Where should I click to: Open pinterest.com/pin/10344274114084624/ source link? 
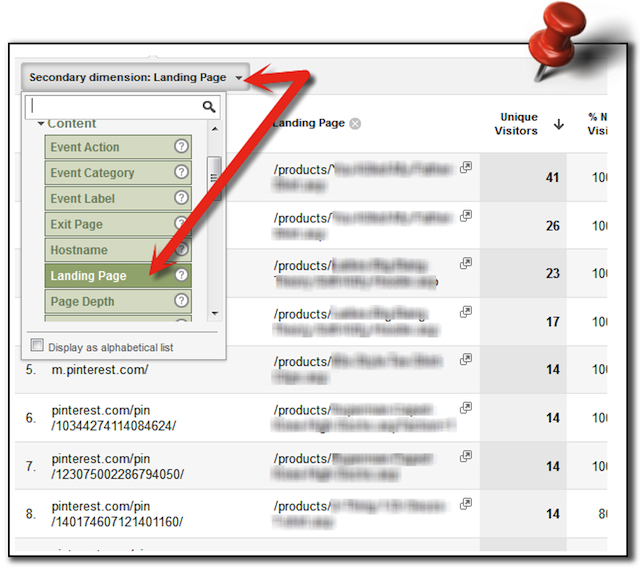[113, 418]
